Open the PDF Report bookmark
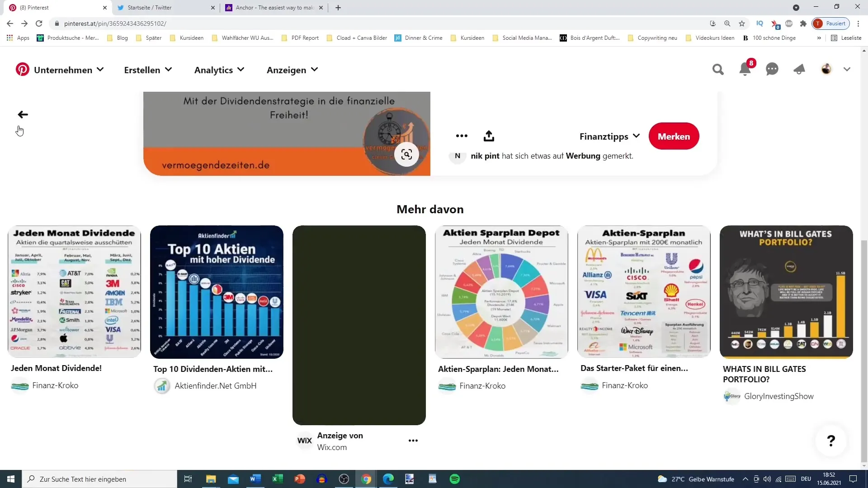The image size is (868, 488). 300,38
